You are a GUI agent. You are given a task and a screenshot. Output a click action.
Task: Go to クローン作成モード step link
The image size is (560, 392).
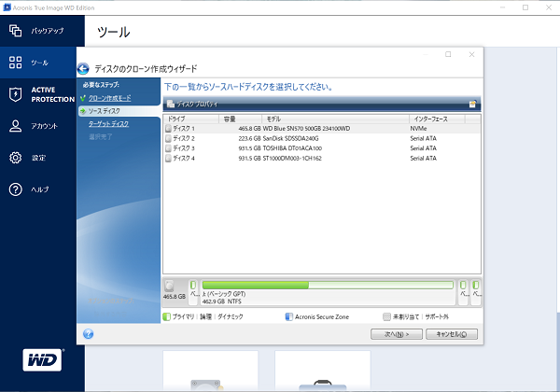(109, 98)
